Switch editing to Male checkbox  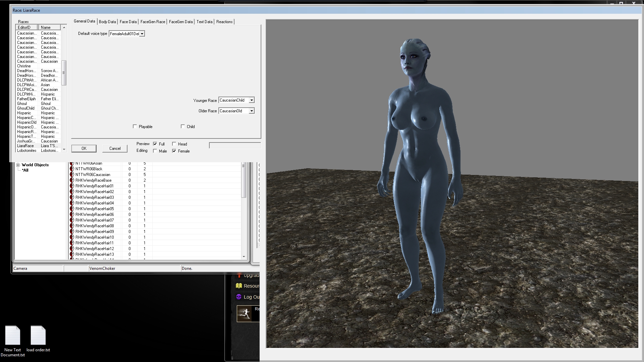[155, 151]
